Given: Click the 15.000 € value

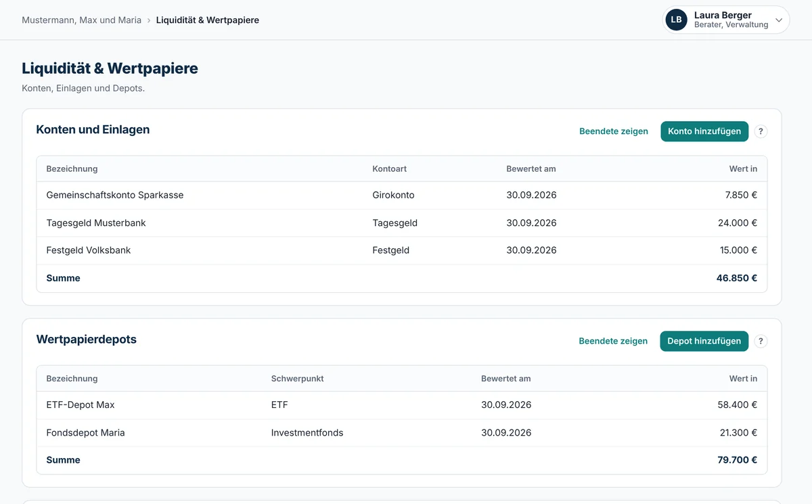Looking at the screenshot, I should (738, 250).
